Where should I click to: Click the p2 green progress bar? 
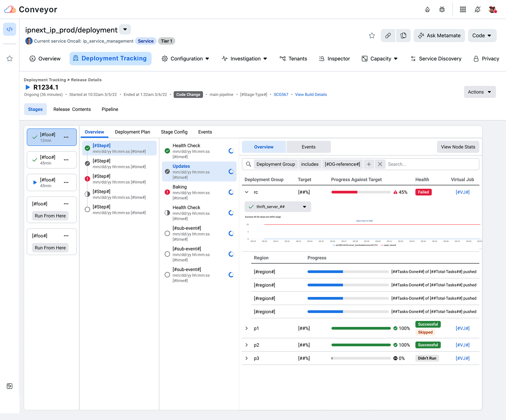point(361,345)
